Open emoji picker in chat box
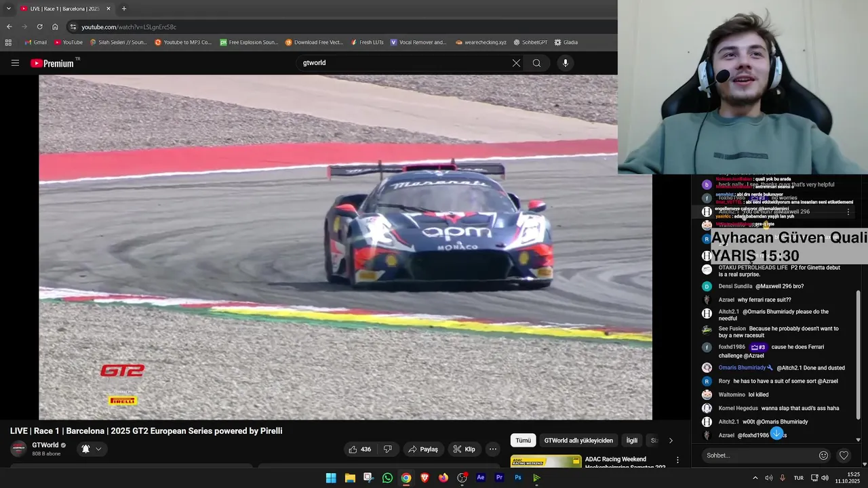Image resolution: width=868 pixels, height=488 pixels. point(823,455)
